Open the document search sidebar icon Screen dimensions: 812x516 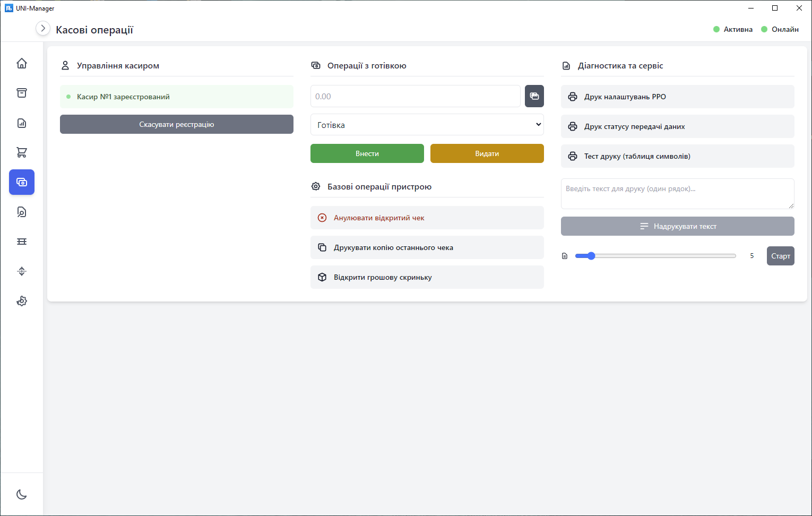pos(22,212)
